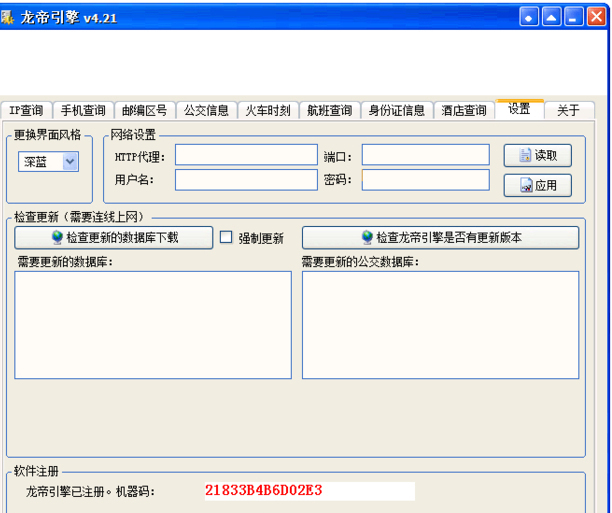Switch to the IP查询 tab
This screenshot has width=612, height=513.
pos(26,110)
